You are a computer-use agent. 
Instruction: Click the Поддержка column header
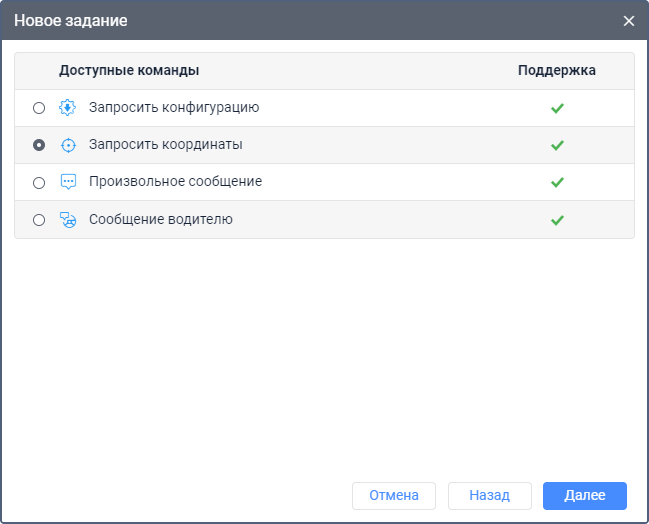(557, 71)
